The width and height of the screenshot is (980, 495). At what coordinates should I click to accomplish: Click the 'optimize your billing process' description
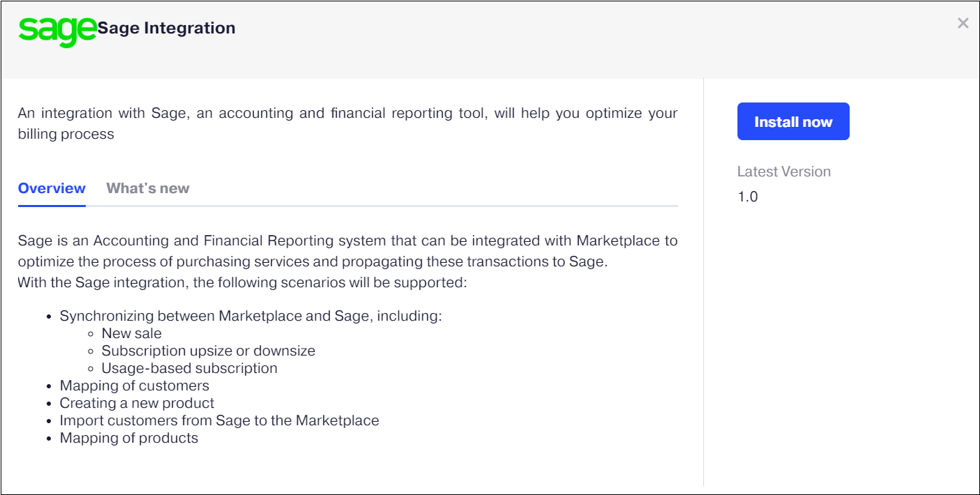(348, 123)
